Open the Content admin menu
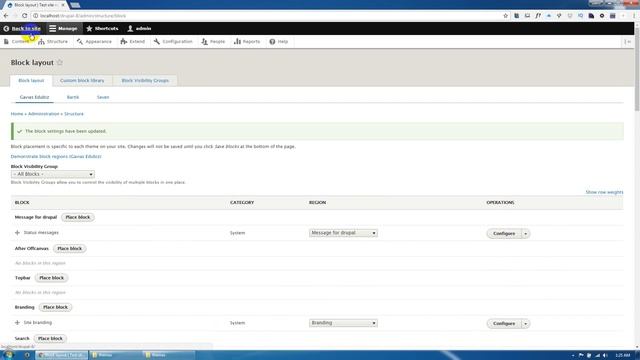Viewport: 640px width, 360px height. pyautogui.click(x=16, y=42)
